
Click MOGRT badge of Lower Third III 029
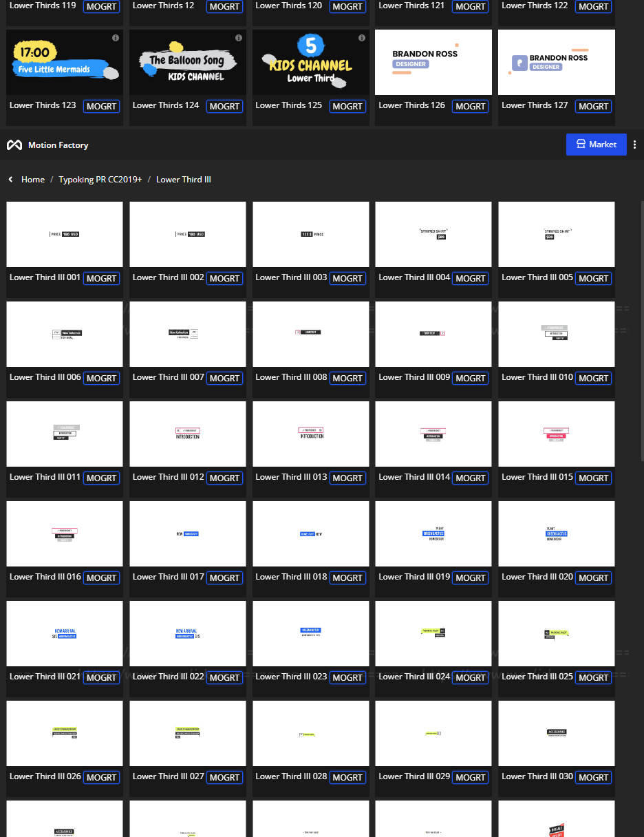(x=471, y=777)
